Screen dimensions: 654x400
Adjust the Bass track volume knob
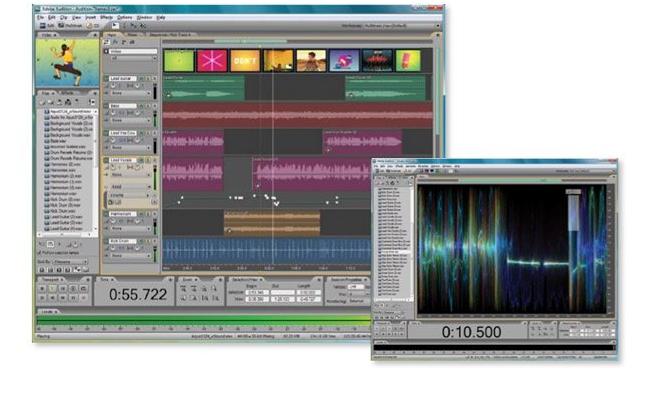click(x=113, y=112)
